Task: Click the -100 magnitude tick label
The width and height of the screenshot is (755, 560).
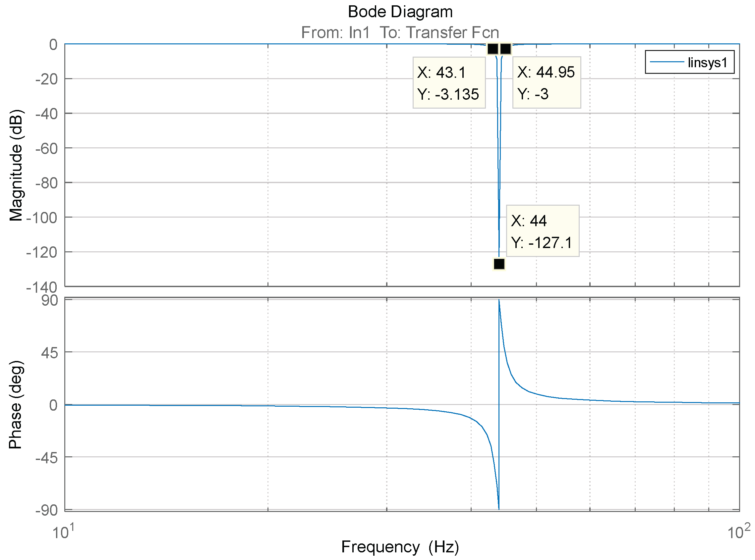Action: click(42, 218)
